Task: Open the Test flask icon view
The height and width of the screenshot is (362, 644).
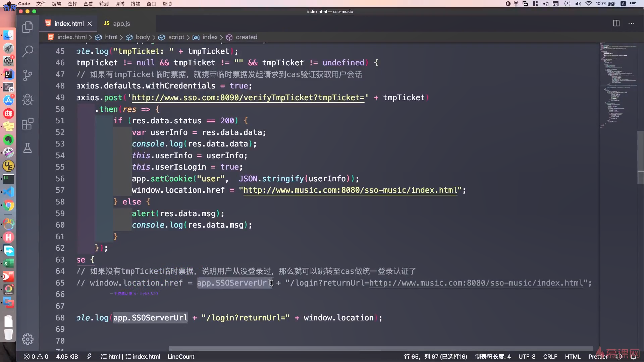Action: [28, 148]
